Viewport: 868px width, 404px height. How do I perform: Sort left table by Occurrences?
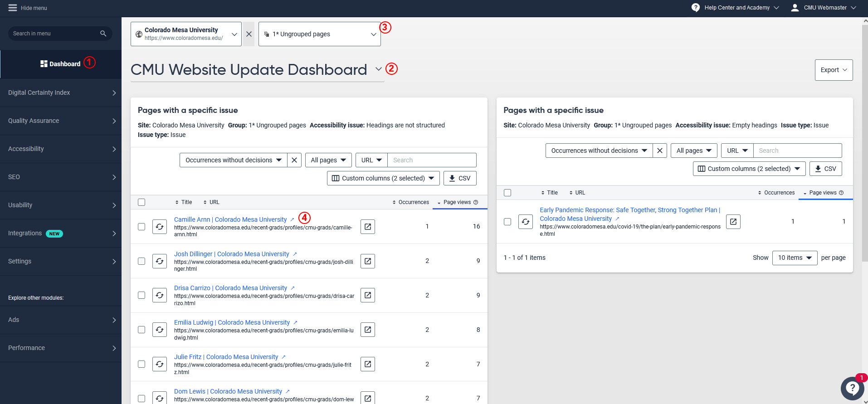coord(410,202)
